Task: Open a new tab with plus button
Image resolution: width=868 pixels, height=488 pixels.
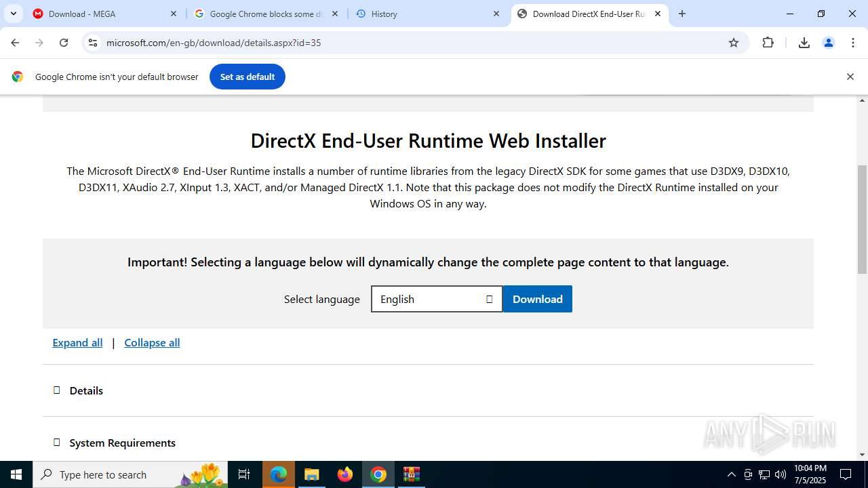Action: (x=682, y=14)
